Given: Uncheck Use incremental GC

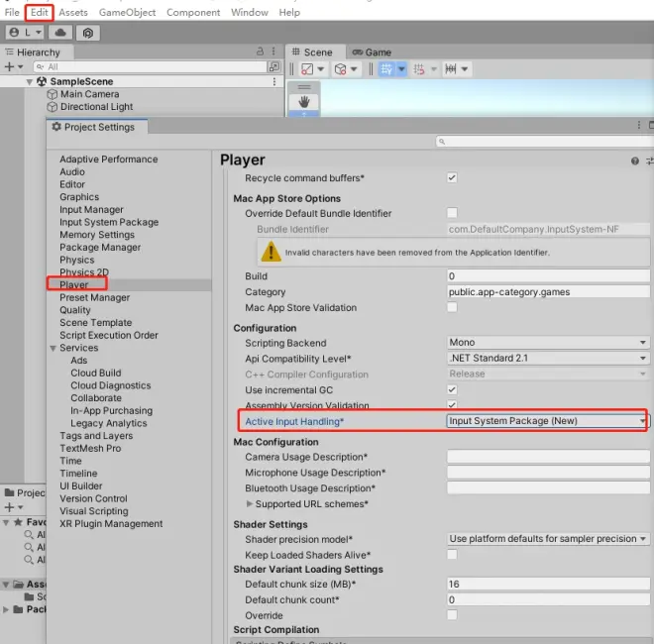Looking at the screenshot, I should coord(452,390).
